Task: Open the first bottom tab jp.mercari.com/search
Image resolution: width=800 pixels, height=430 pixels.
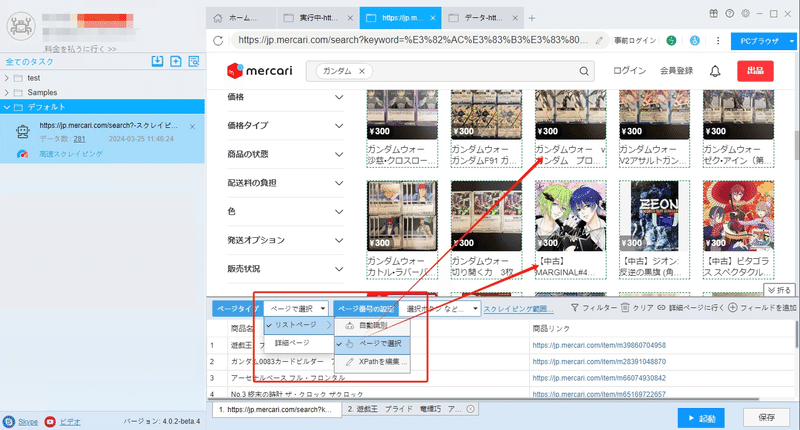Action: 276,409
